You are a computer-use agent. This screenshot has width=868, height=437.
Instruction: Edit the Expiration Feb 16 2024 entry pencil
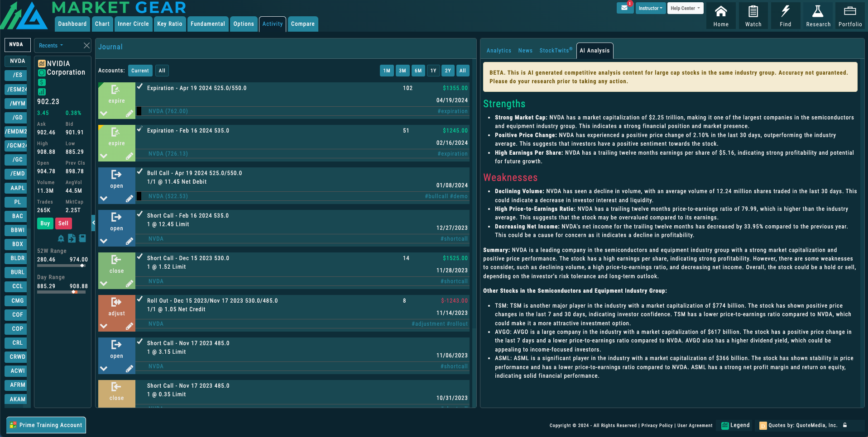click(129, 156)
